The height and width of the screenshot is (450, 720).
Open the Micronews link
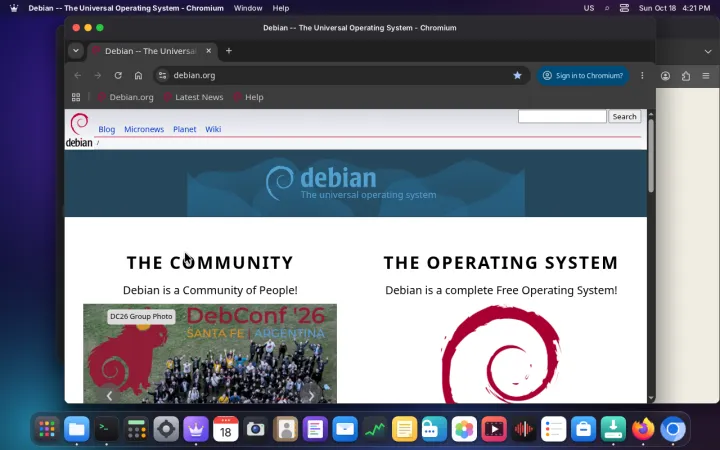[144, 129]
